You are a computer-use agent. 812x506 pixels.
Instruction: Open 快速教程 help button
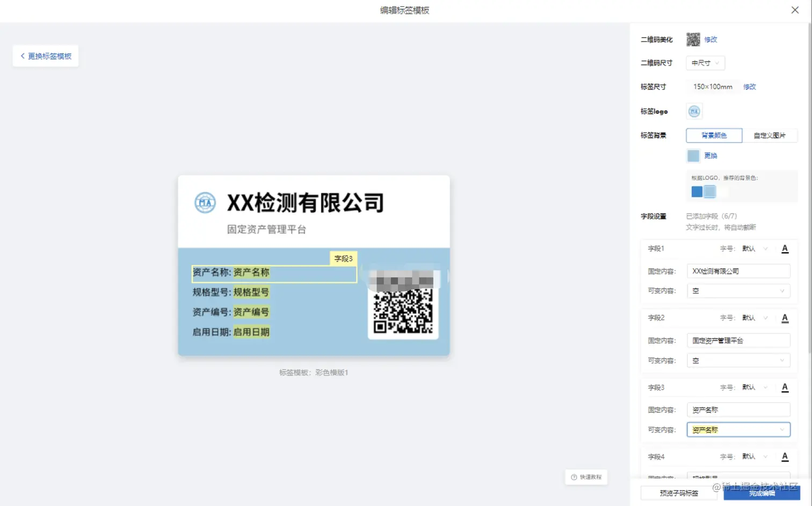point(586,477)
